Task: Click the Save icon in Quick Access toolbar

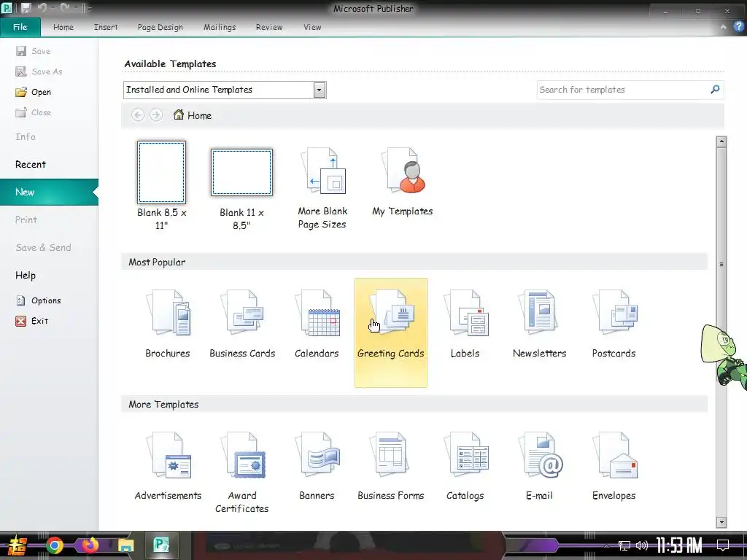Action: (26, 8)
